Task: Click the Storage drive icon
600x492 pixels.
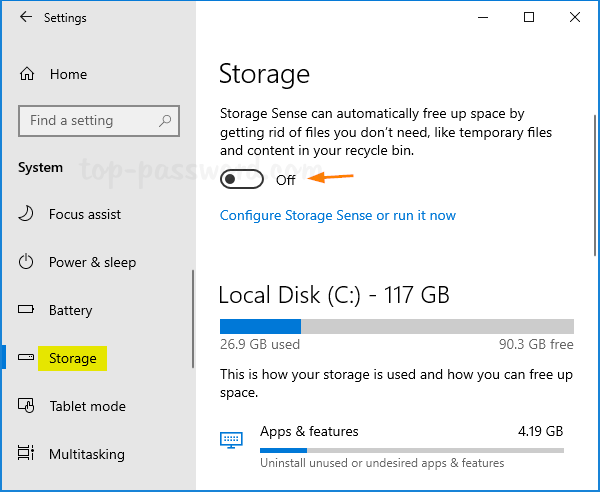Action: pos(27,358)
